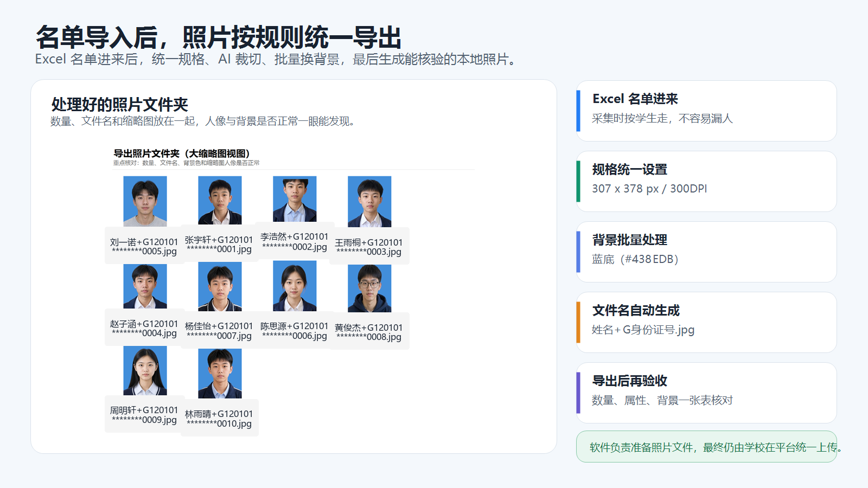Click the 导出后再验收 card

(706, 393)
